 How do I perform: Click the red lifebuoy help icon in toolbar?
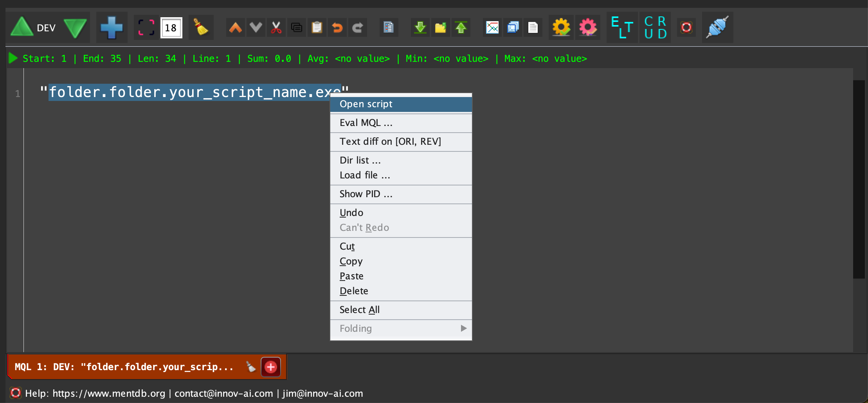click(686, 27)
